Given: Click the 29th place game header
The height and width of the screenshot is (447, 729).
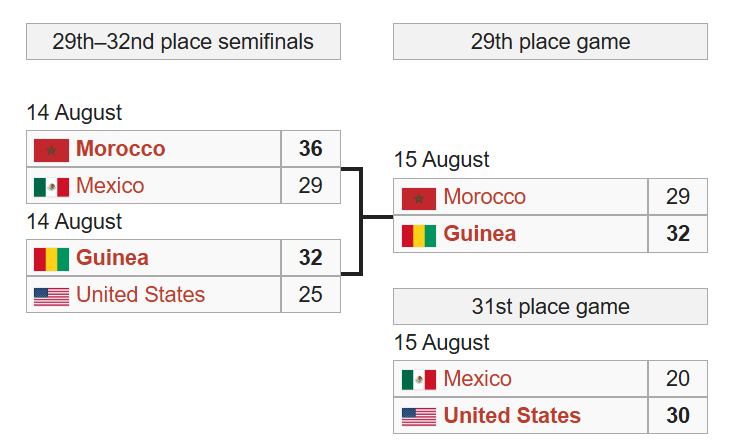Looking at the screenshot, I should pos(550,41).
